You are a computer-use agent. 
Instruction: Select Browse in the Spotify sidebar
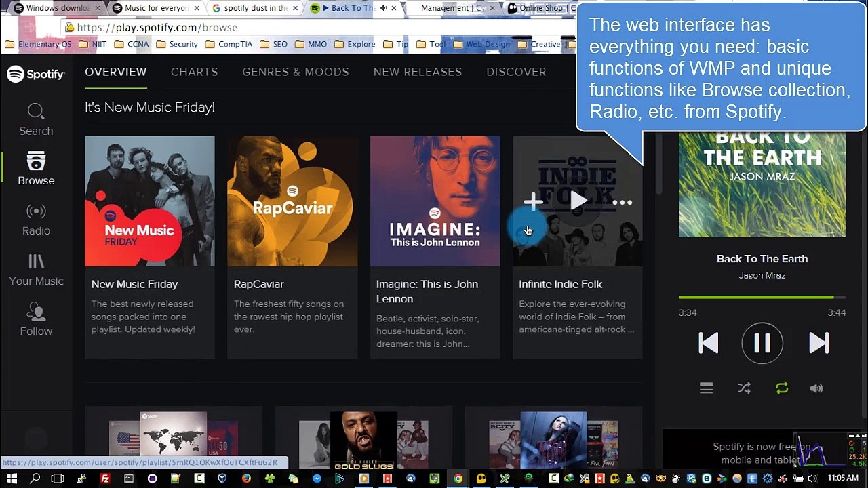(36, 169)
